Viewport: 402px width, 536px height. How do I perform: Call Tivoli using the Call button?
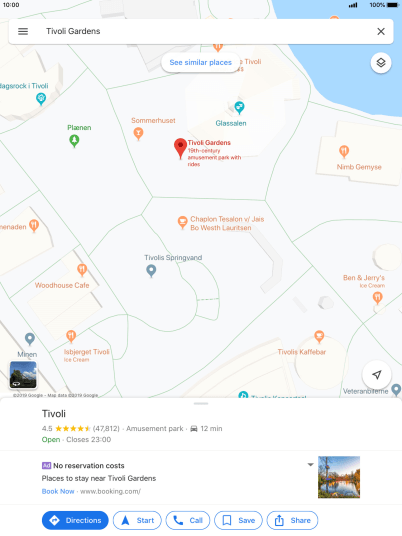(188, 520)
